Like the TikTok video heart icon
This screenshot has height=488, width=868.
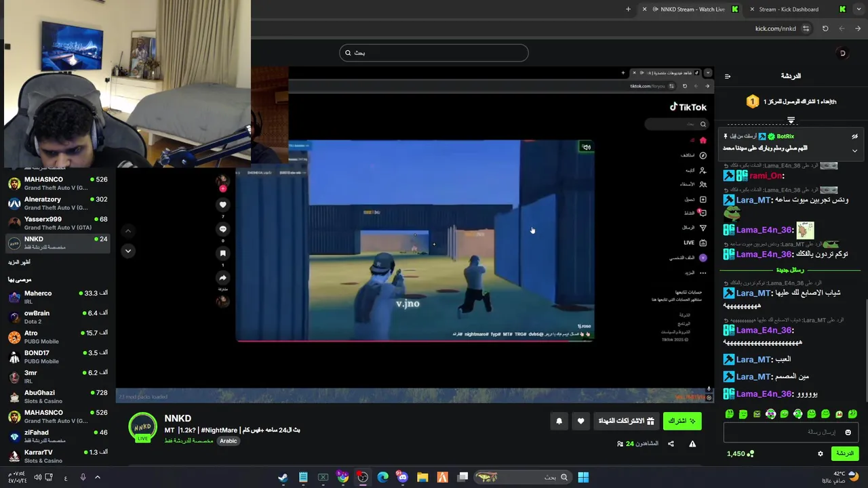tap(222, 205)
